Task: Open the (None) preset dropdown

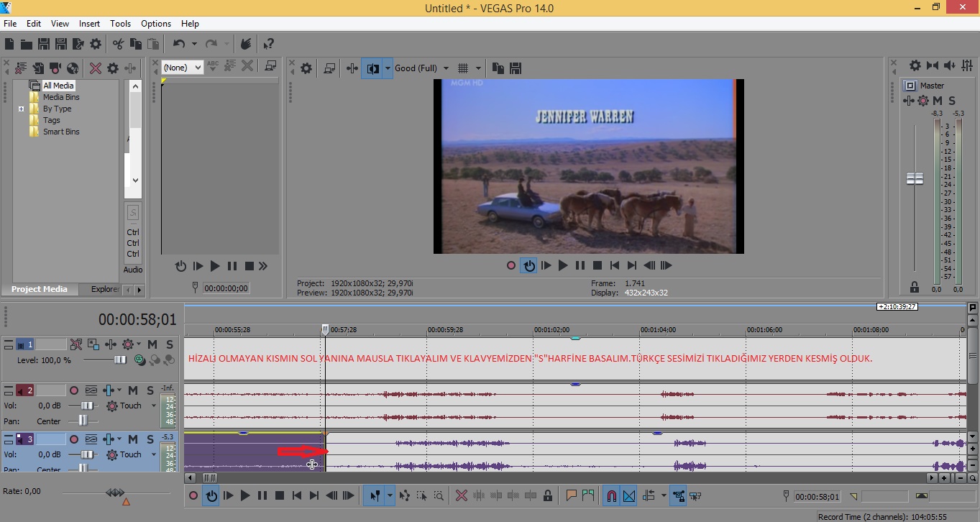Action: pos(181,67)
